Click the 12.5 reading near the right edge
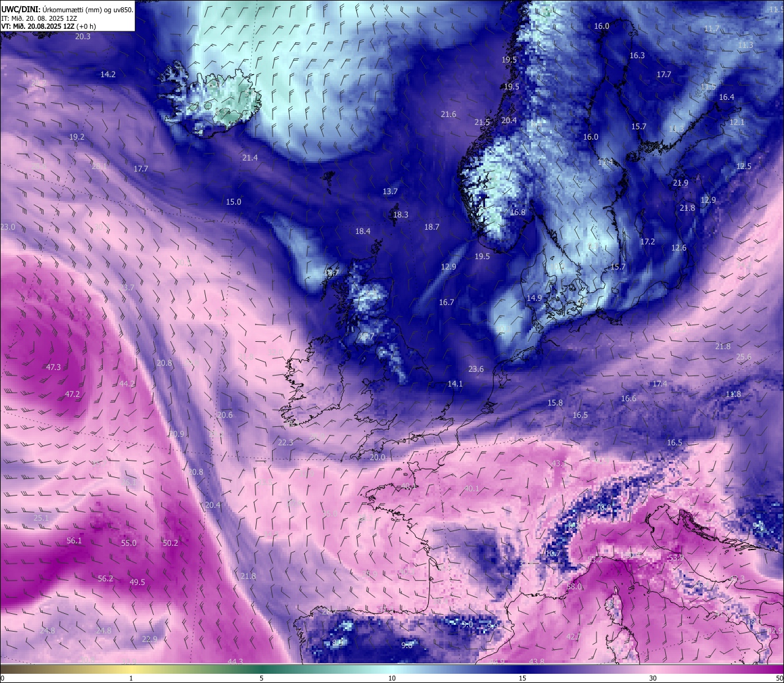784x683 pixels. click(x=744, y=167)
